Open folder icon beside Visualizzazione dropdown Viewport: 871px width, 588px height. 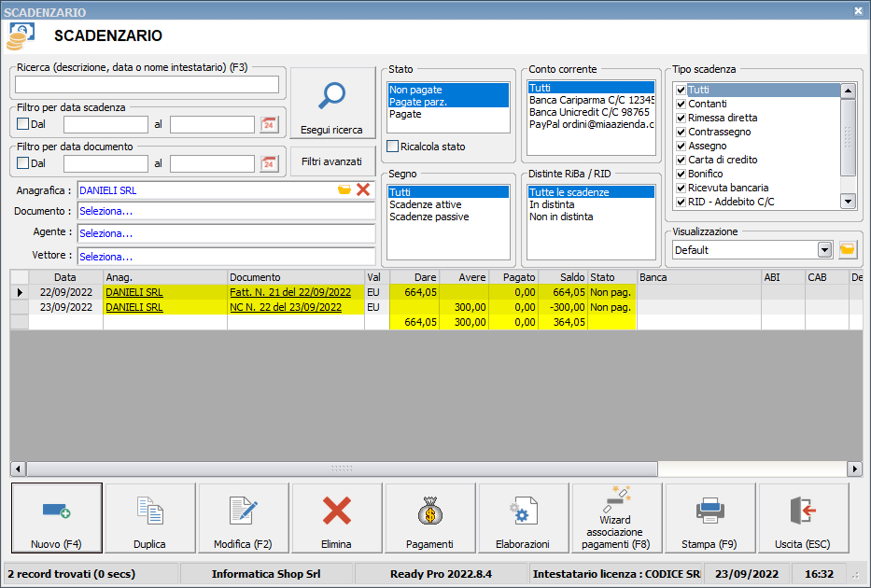(x=847, y=250)
